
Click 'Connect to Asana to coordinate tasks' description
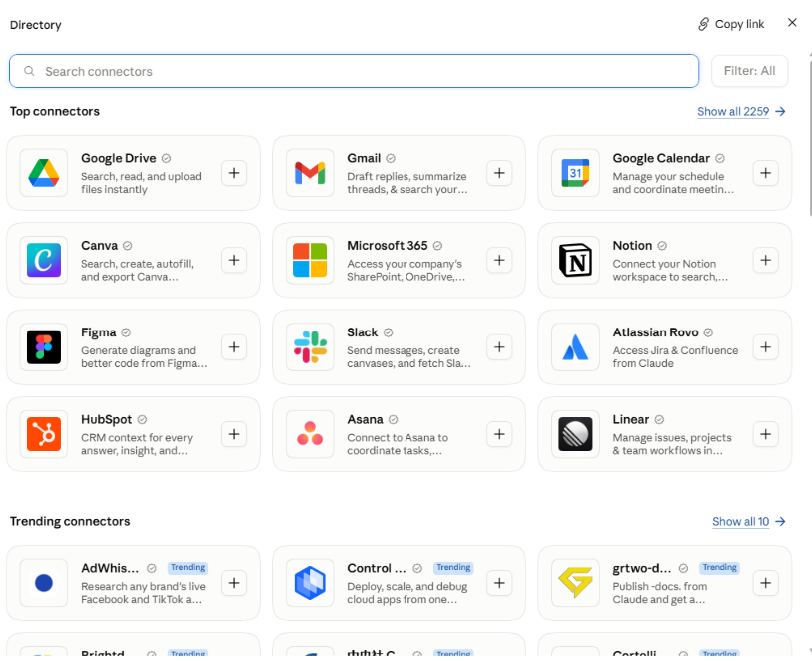click(398, 444)
